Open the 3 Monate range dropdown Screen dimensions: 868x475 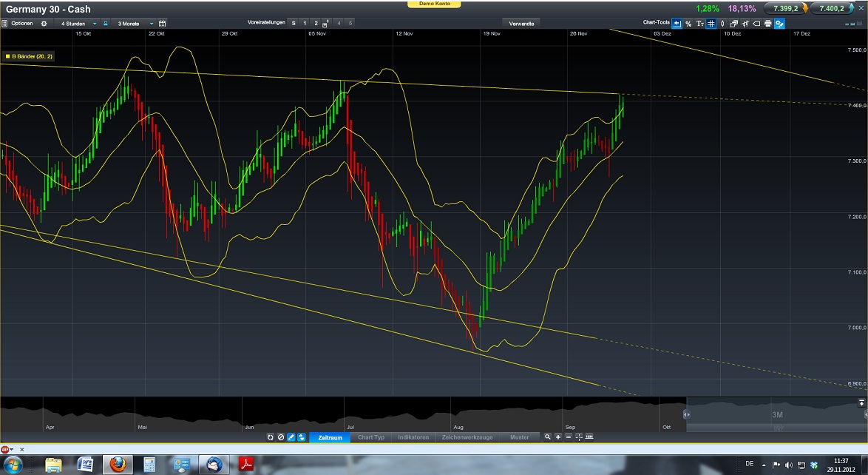coord(133,24)
